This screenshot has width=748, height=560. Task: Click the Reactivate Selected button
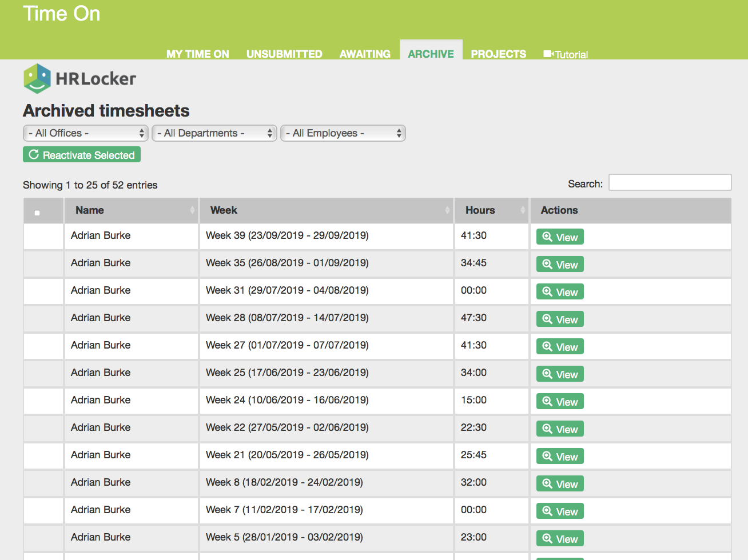[x=82, y=155]
